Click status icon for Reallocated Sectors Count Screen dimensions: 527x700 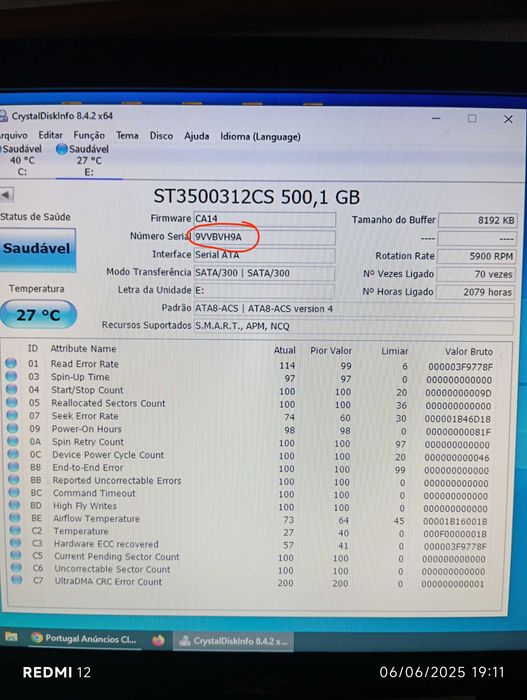coord(12,402)
